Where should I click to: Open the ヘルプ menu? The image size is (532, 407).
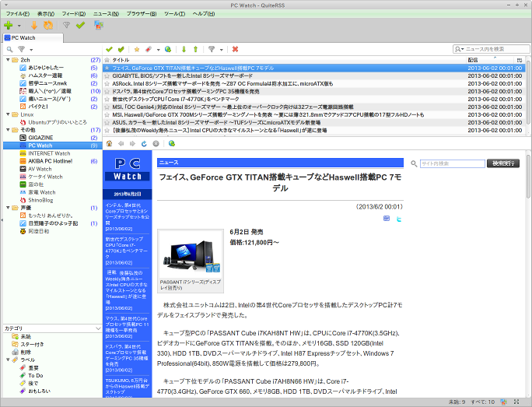point(204,13)
